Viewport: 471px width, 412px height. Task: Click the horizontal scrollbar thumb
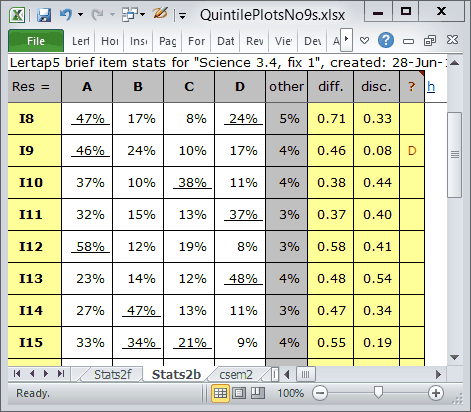(x=306, y=375)
